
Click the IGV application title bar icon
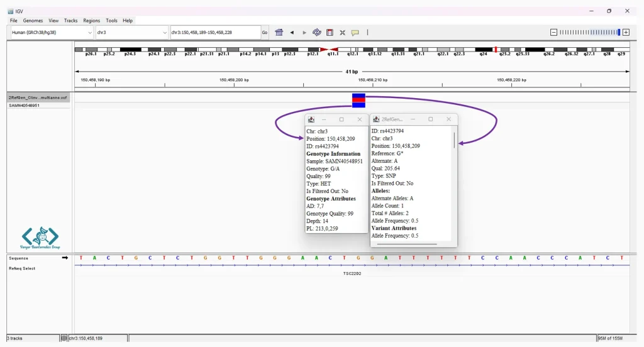[10, 11]
